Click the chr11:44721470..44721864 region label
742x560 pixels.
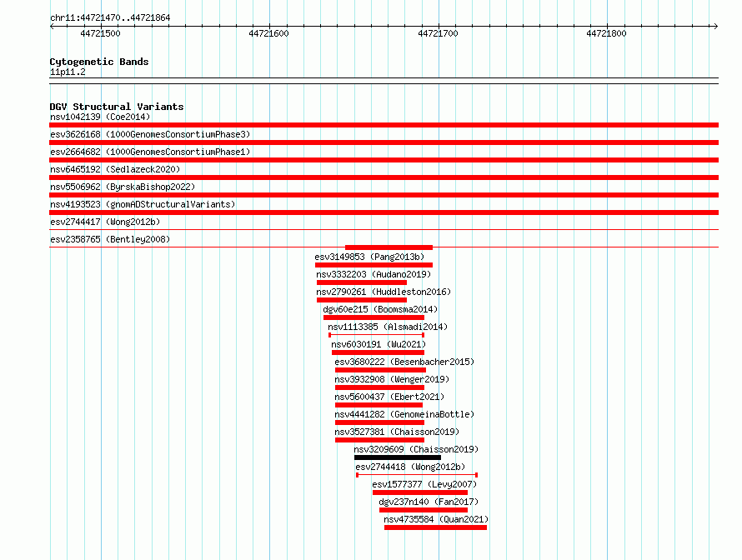(110, 17)
